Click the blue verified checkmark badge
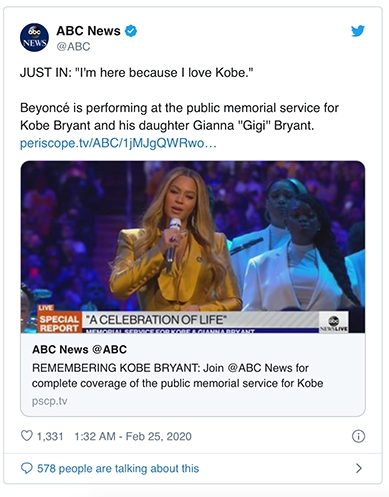This screenshot has width=389, height=497. tap(131, 31)
